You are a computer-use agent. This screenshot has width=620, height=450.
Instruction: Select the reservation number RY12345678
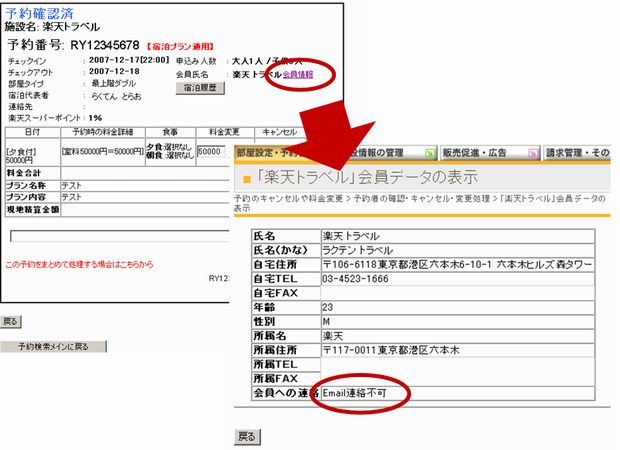click(105, 45)
